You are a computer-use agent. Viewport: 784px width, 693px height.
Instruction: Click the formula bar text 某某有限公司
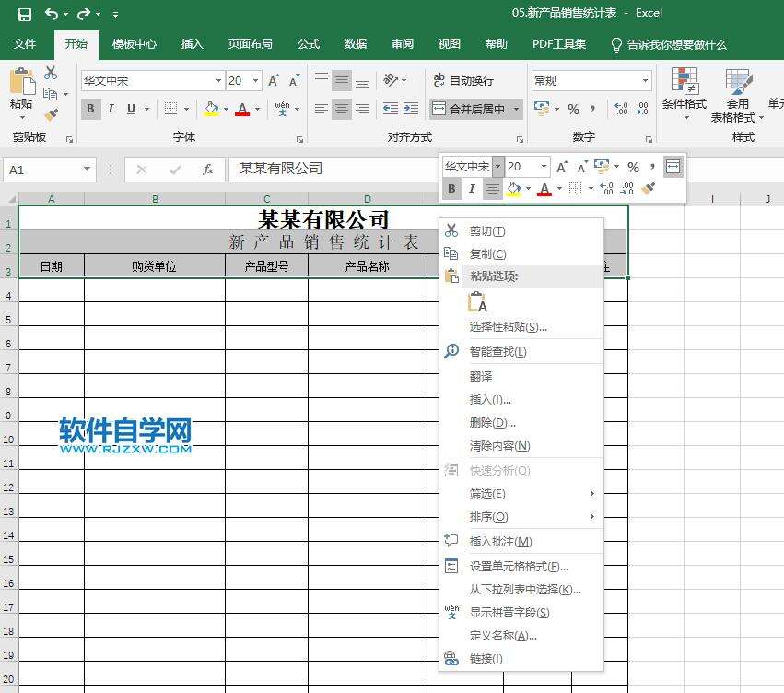(280, 169)
